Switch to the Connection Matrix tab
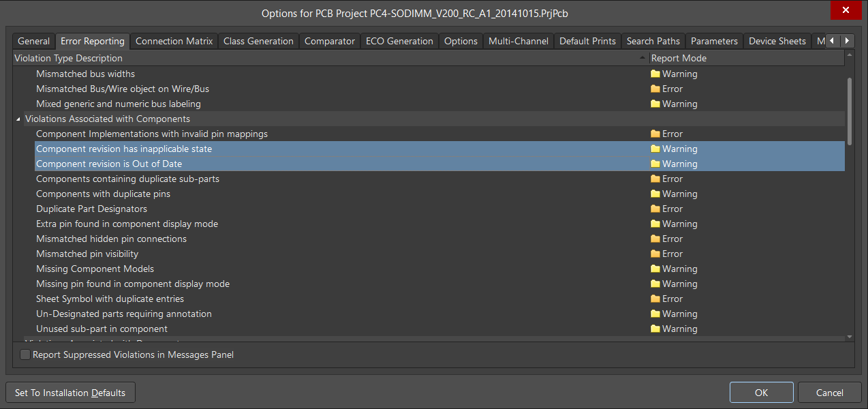This screenshot has height=409, width=868. 174,41
